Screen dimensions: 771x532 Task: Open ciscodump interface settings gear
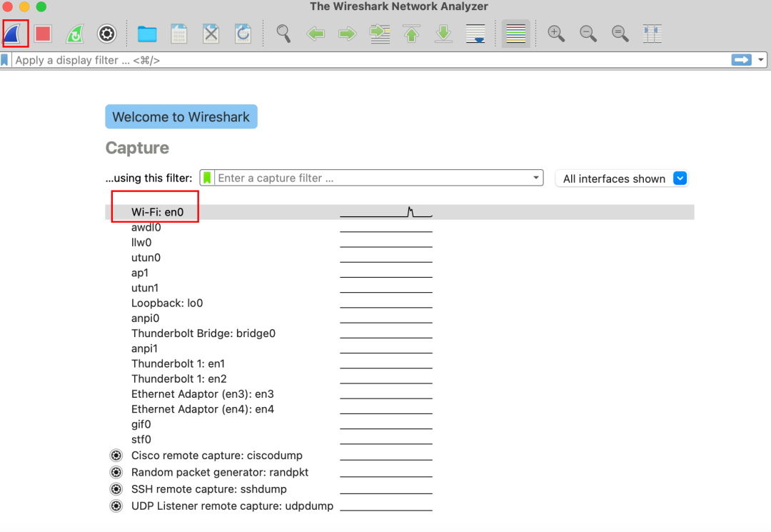116,456
